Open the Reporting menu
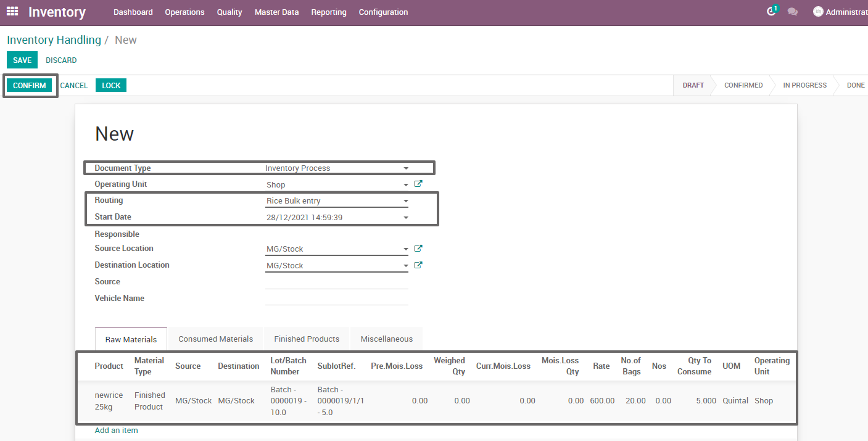Viewport: 868px width, 441px height. pyautogui.click(x=329, y=12)
